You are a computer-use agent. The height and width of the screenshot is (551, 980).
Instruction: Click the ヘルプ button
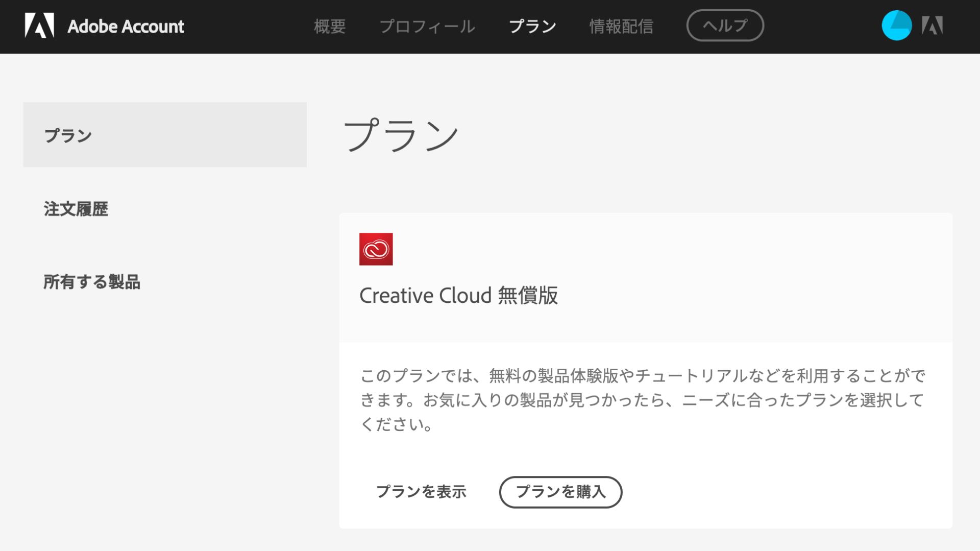[725, 25]
